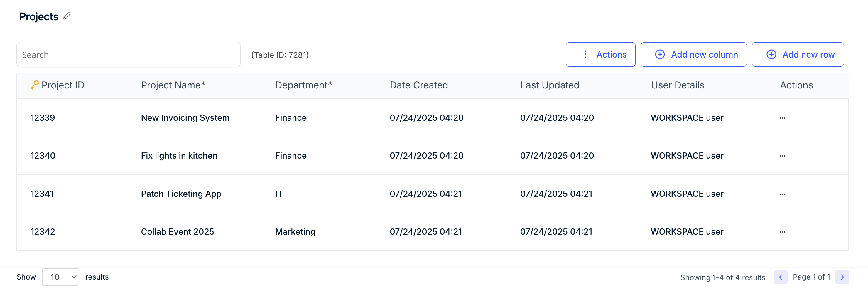The width and height of the screenshot is (868, 296).
Task: Select the 12342 project ID cell
Action: (43, 232)
